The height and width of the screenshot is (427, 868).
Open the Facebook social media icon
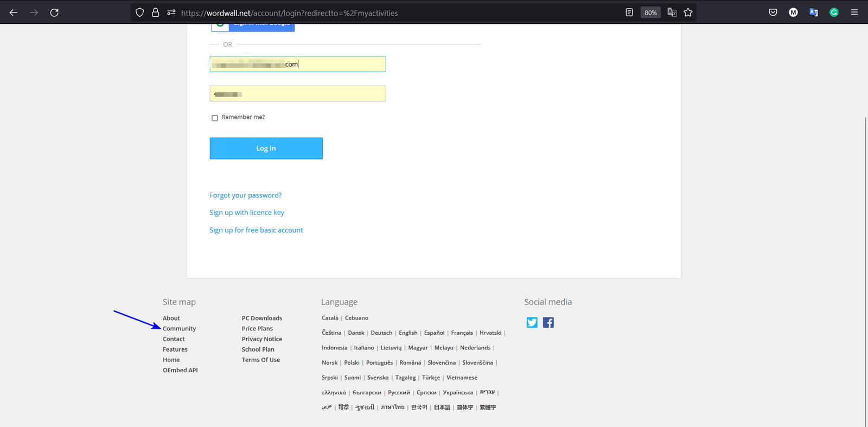point(548,323)
